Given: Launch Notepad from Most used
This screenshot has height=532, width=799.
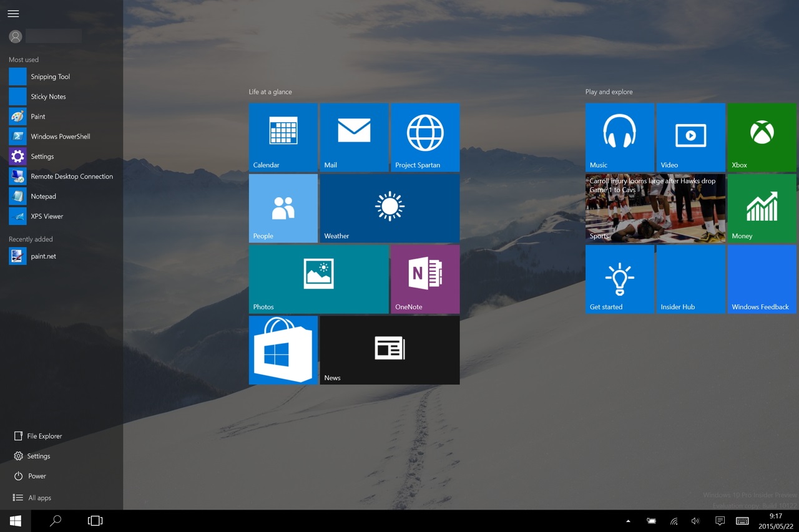Looking at the screenshot, I should pos(61,196).
